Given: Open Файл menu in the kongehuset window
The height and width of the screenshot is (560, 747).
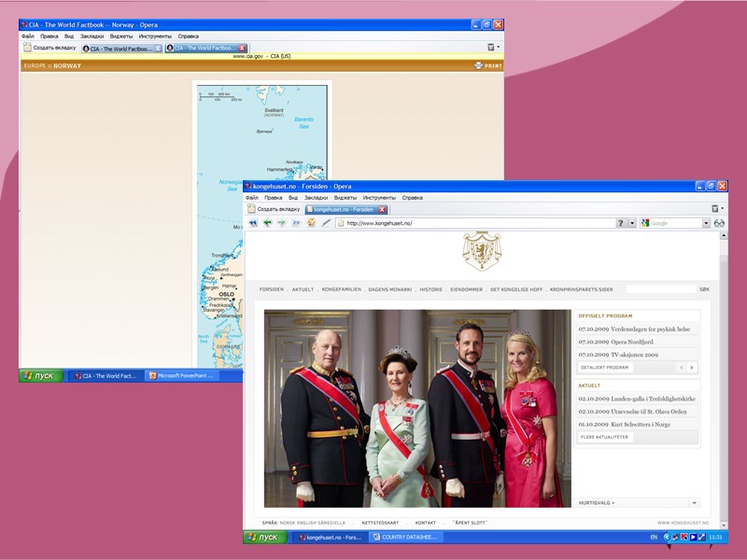Looking at the screenshot, I should [251, 198].
